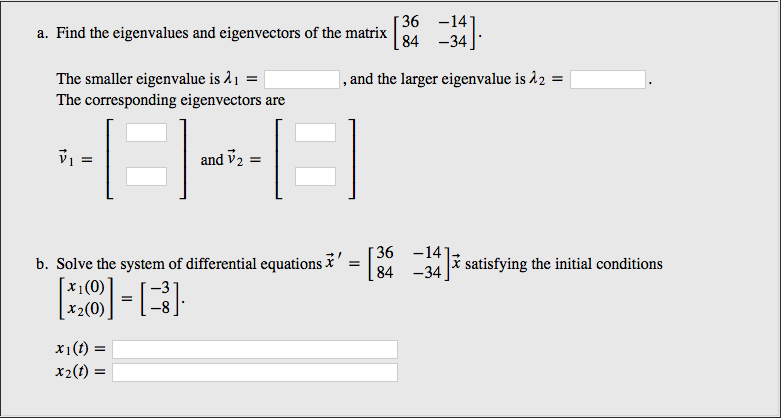The image size is (784, 420).
Task: Click the 'a.' question marker
Action: point(42,33)
